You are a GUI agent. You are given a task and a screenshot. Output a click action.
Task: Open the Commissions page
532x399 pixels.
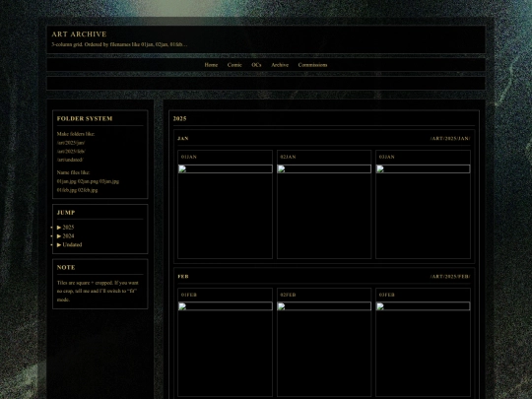click(x=312, y=65)
